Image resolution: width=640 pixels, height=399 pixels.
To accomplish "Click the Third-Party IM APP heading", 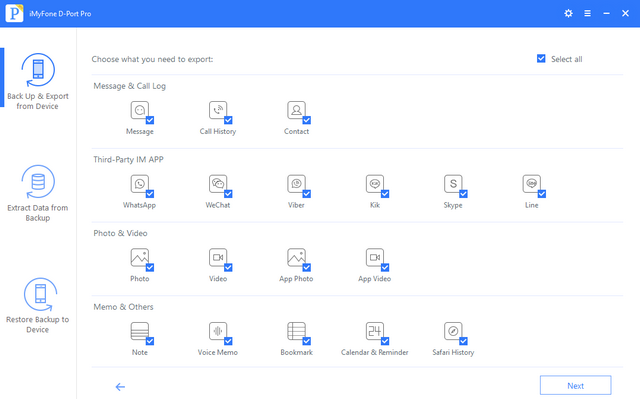I will pyautogui.click(x=128, y=160).
